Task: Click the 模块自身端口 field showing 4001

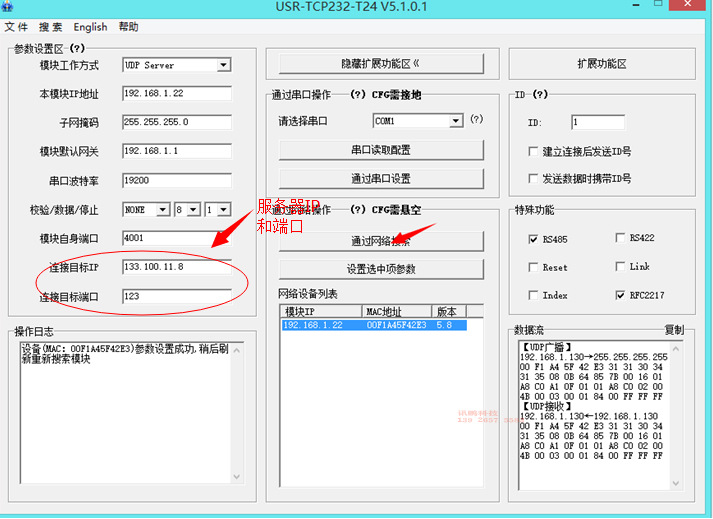Action: tap(177, 238)
